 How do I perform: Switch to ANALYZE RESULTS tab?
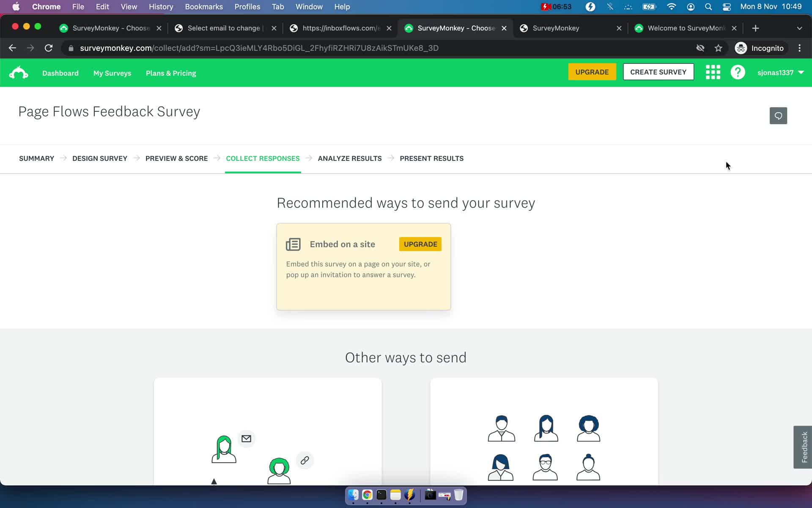click(350, 159)
